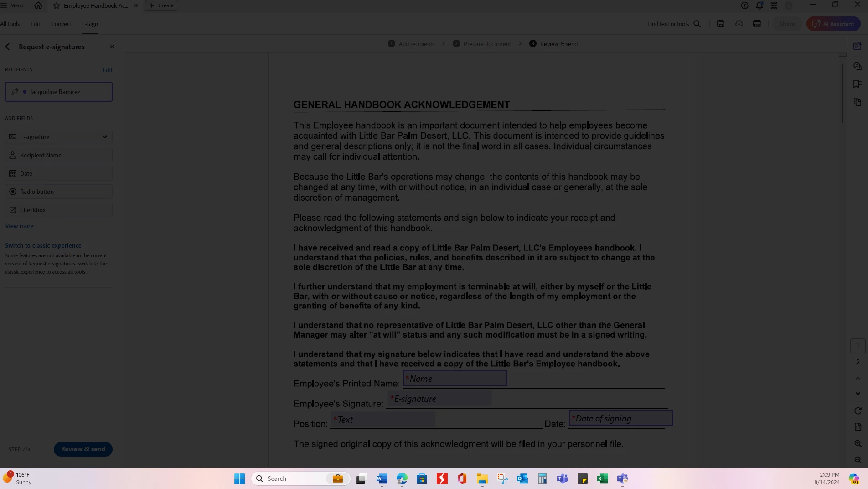
Task: Switch to classic experience link
Action: point(43,245)
